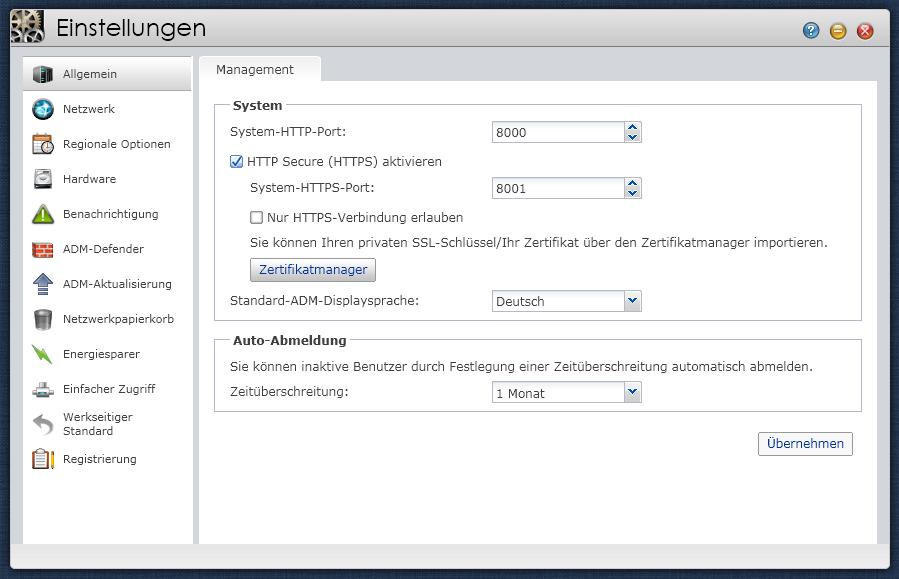Click the Zertifikatmanager button

point(312,269)
